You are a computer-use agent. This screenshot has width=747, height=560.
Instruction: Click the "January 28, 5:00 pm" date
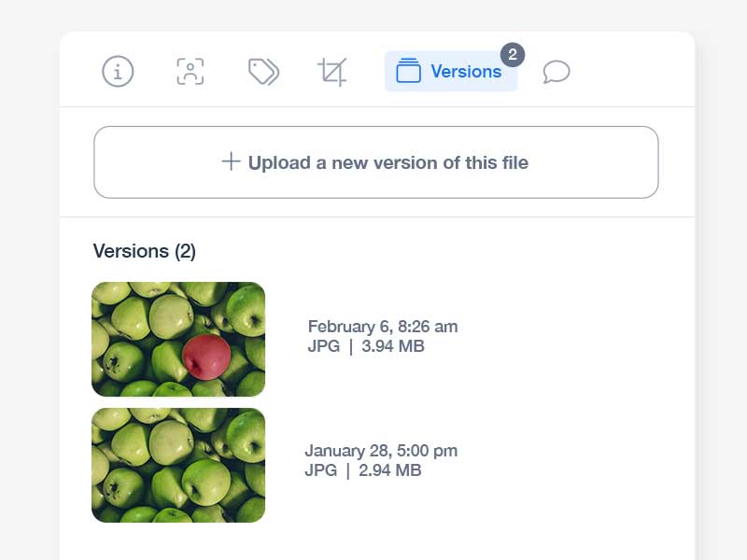381,451
